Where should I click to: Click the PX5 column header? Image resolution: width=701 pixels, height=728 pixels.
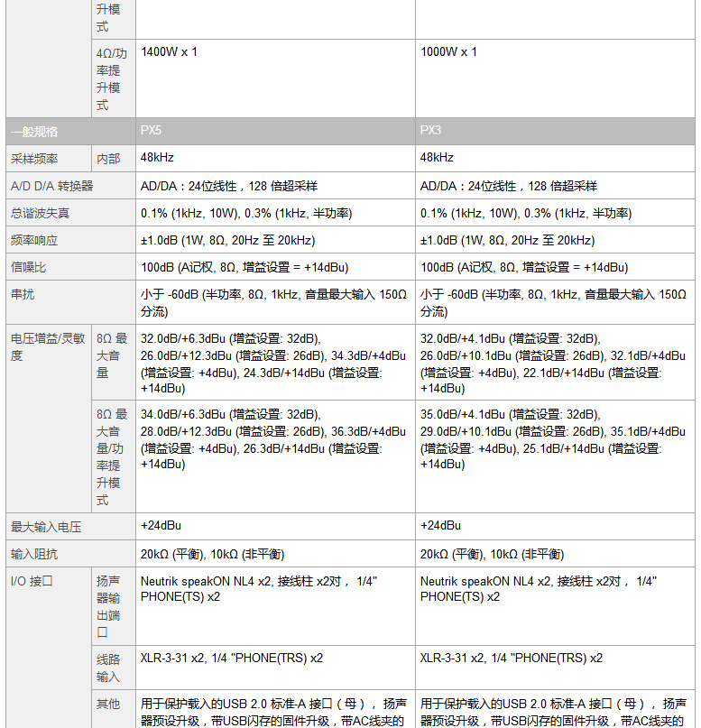(275, 132)
